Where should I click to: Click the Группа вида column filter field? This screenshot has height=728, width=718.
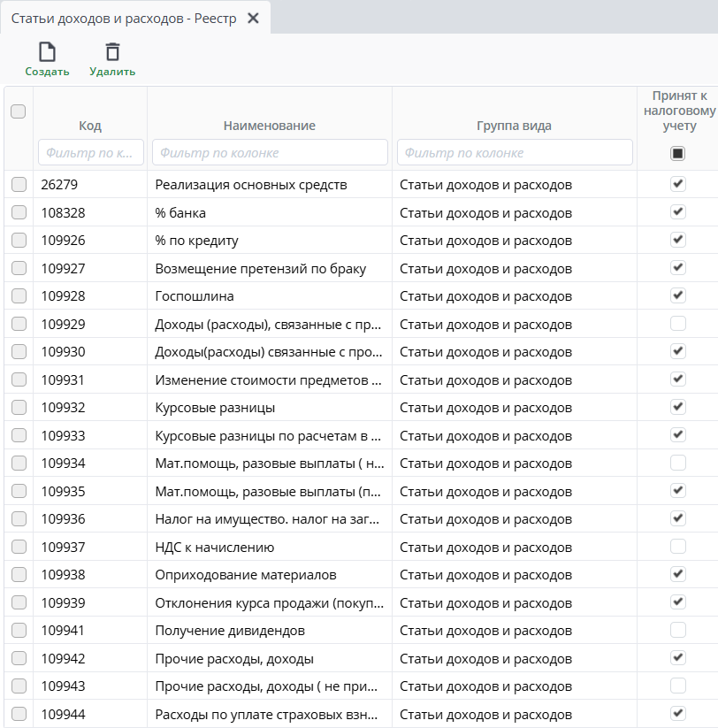515,152
